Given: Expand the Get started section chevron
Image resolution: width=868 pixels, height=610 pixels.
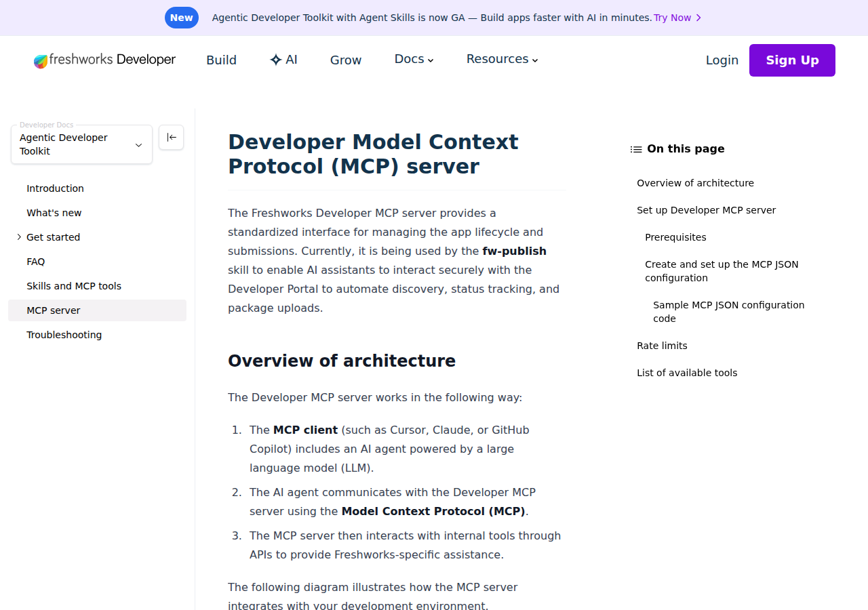Looking at the screenshot, I should click(19, 237).
